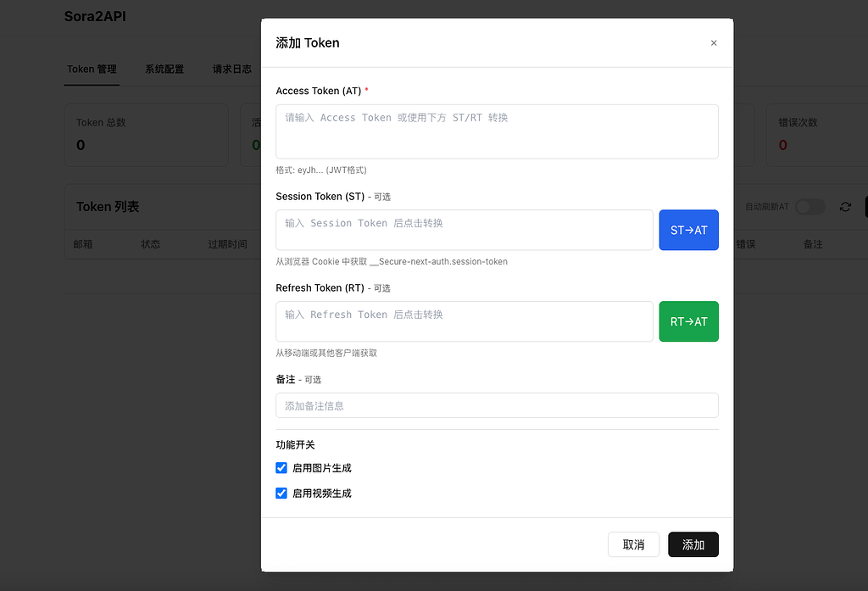Click the 邮箱 column header
Image resolution: width=868 pixels, height=591 pixels.
click(83, 244)
